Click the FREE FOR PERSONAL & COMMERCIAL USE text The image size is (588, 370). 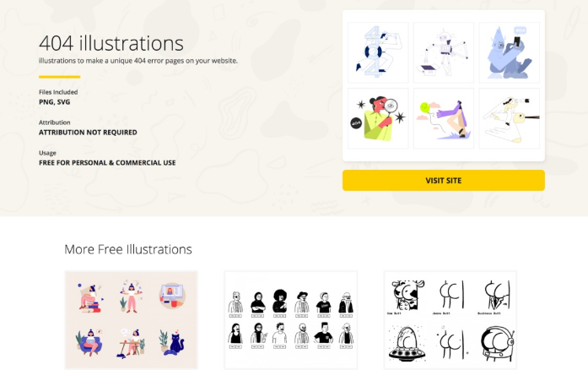[107, 163]
